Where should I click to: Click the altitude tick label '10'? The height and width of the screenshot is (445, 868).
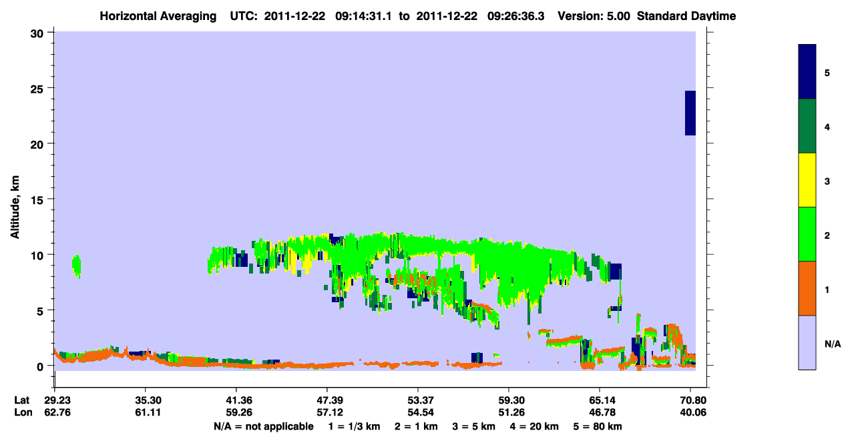39,255
